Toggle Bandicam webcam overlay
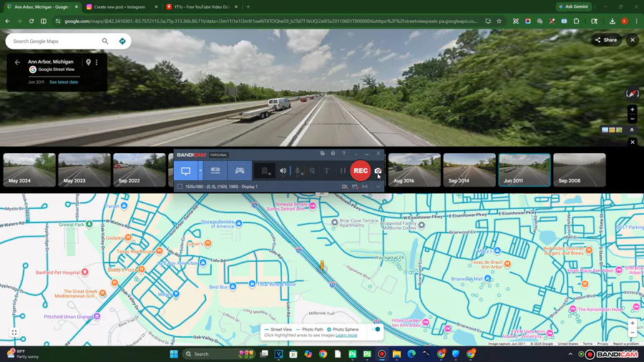This screenshot has height=362, width=644. click(265, 171)
